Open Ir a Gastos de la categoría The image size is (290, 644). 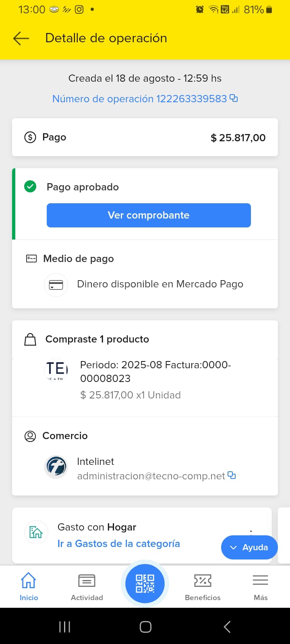point(118,544)
